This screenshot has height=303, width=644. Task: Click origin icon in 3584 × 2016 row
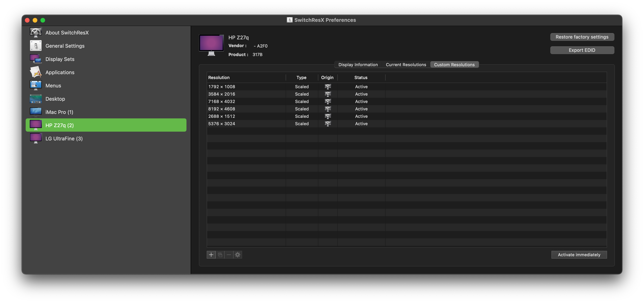click(328, 94)
